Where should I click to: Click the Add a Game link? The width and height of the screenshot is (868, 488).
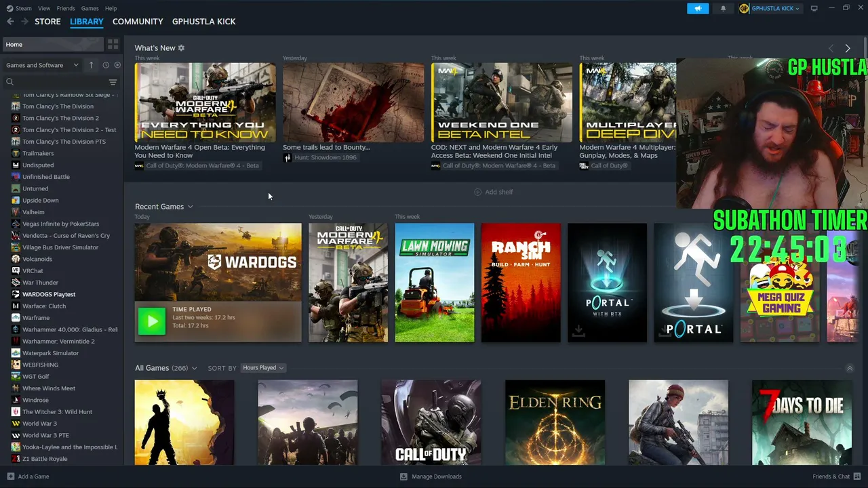click(x=33, y=476)
